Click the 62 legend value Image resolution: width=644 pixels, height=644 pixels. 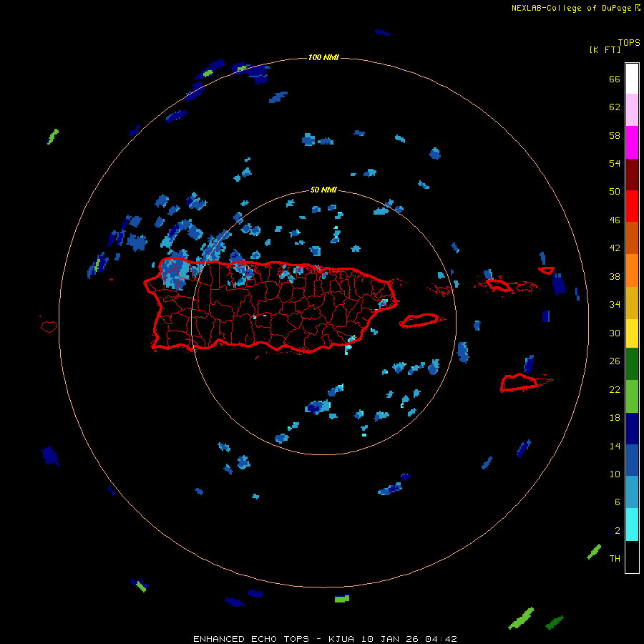(615, 107)
